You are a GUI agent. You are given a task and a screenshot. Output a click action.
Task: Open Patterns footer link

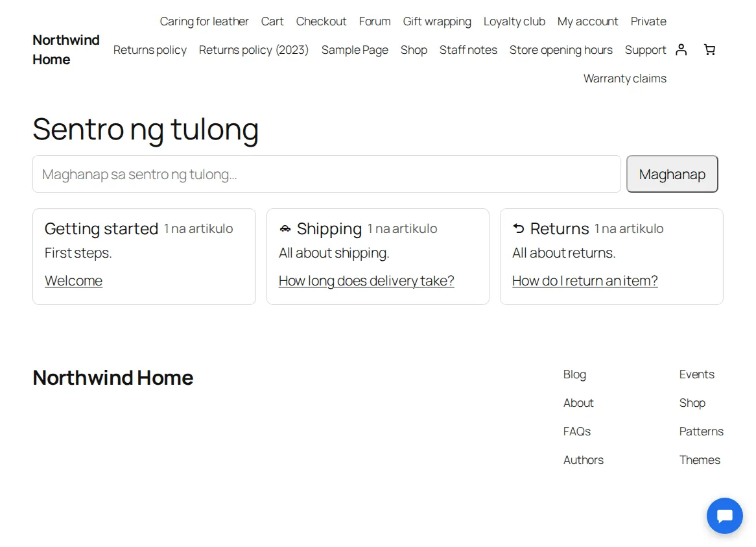tap(701, 432)
